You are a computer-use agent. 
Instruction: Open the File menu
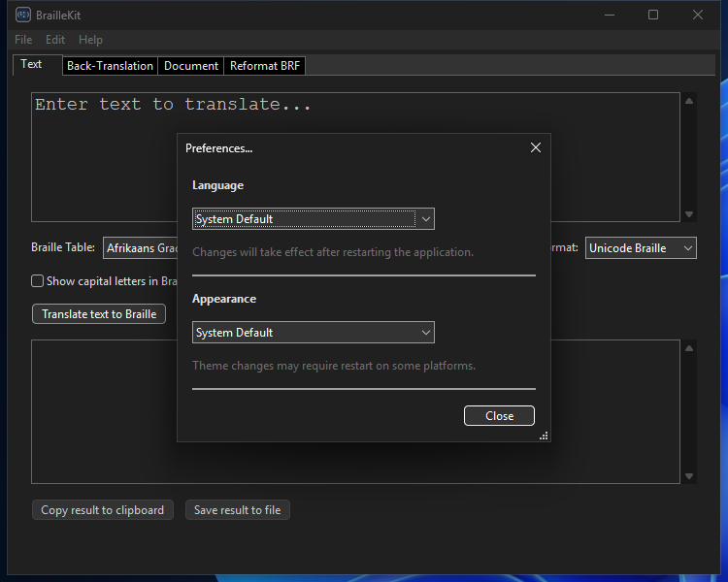(23, 40)
